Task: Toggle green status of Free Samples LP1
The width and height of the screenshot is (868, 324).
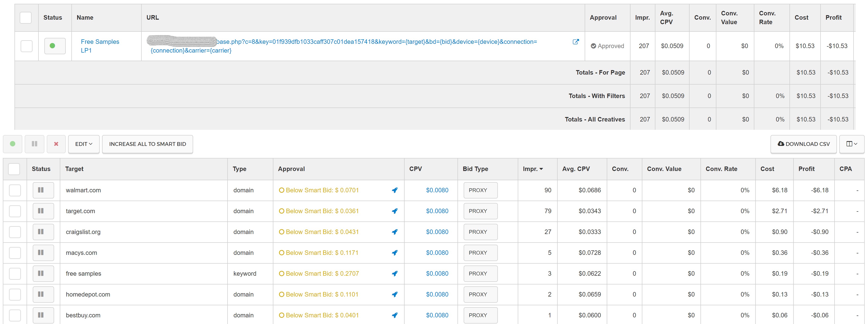Action: coord(55,46)
